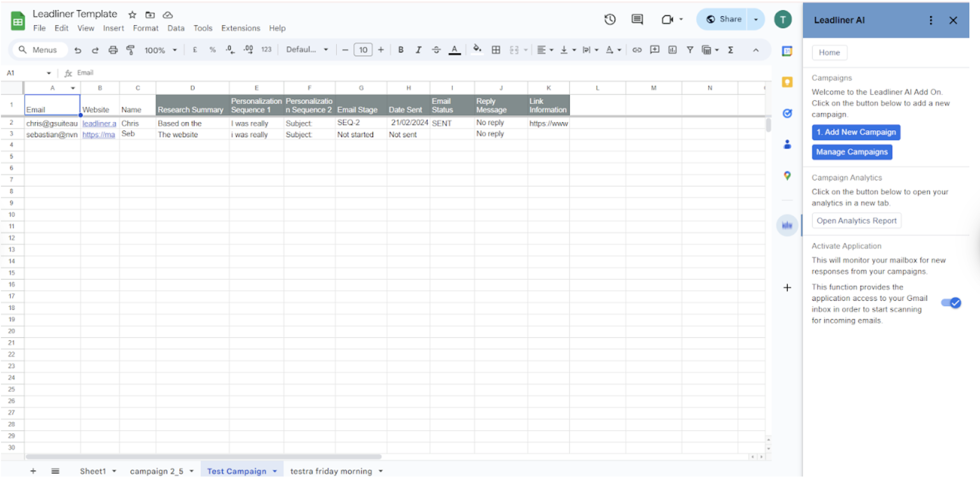Open the Test Campaign tab dropdown arrow
The image size is (980, 501).
275,471
